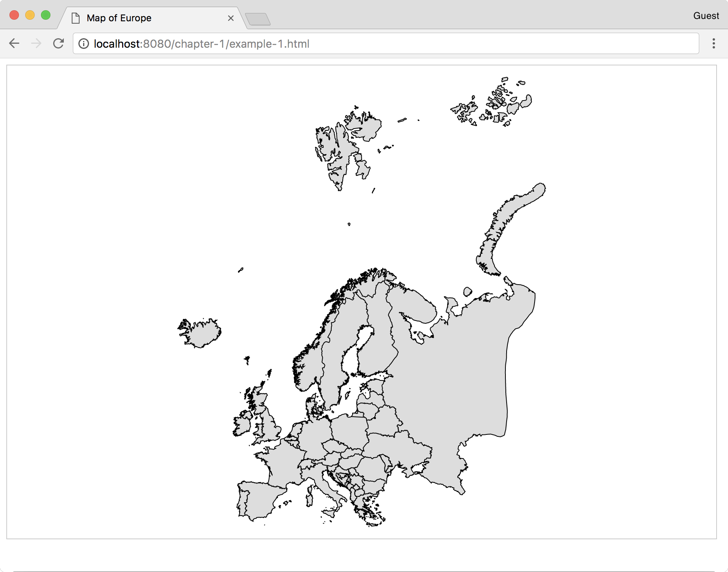Click the forward navigation arrow

pyautogui.click(x=36, y=43)
